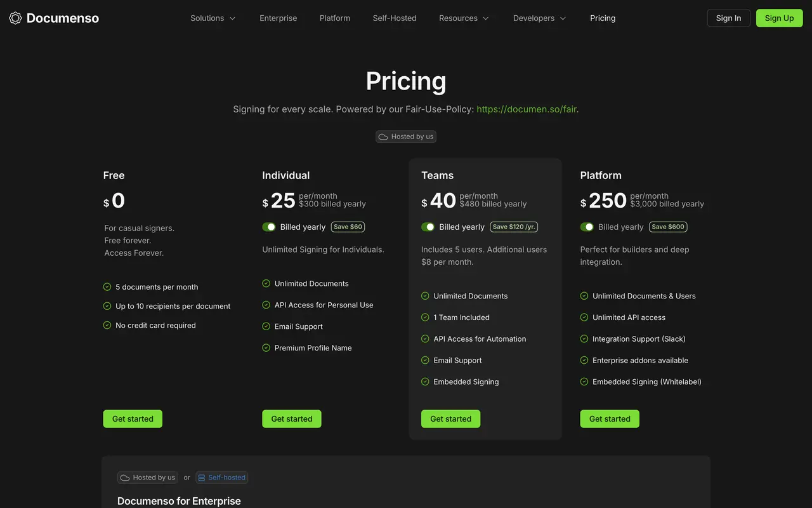Click Get started under Free plan

coord(133,418)
